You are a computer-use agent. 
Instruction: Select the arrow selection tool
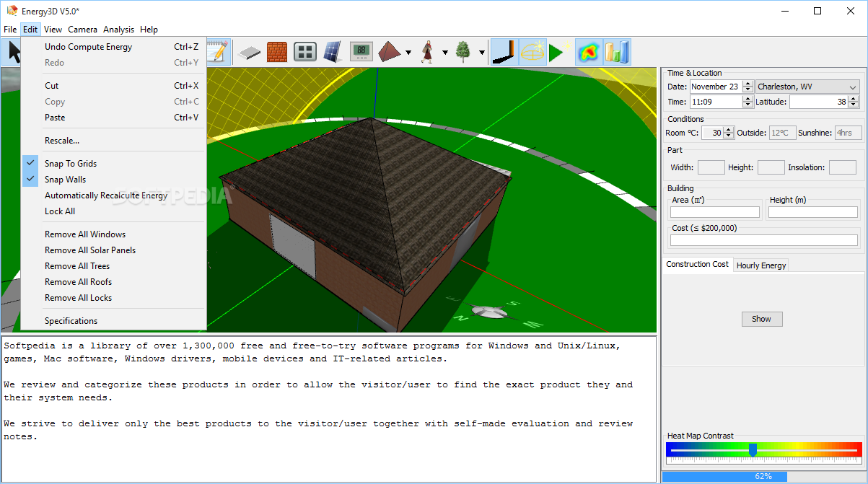12,52
